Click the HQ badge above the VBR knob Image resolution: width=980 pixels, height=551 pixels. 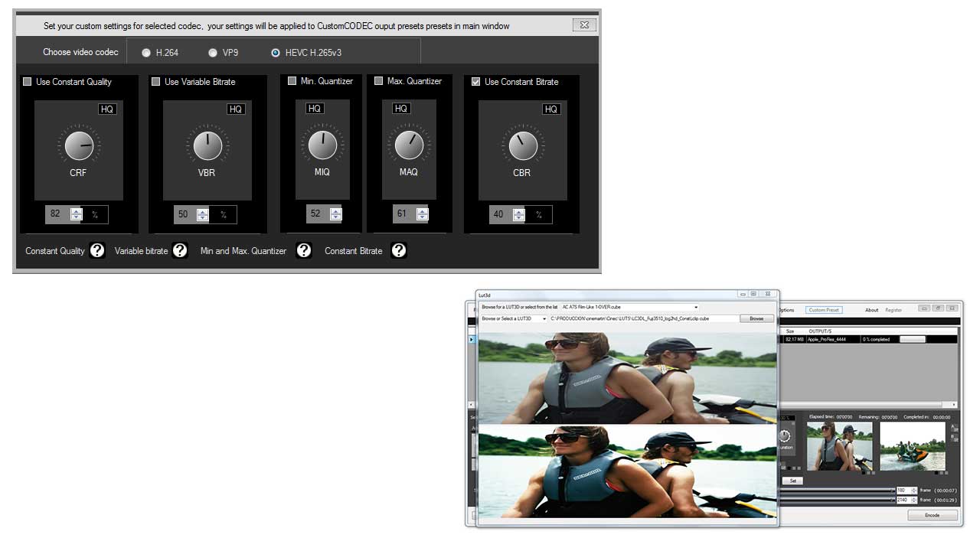coord(236,109)
